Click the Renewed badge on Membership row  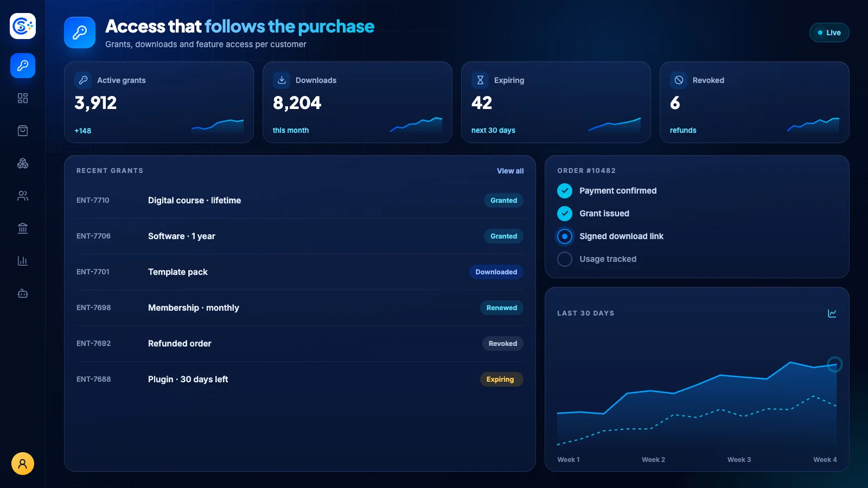click(502, 308)
